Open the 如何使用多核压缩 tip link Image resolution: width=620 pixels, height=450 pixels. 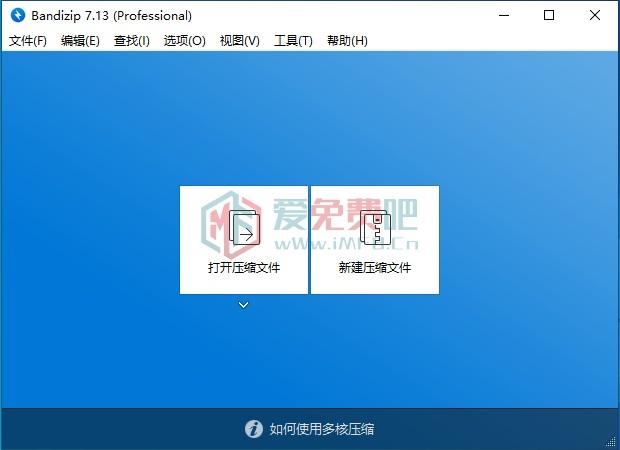tap(322, 429)
